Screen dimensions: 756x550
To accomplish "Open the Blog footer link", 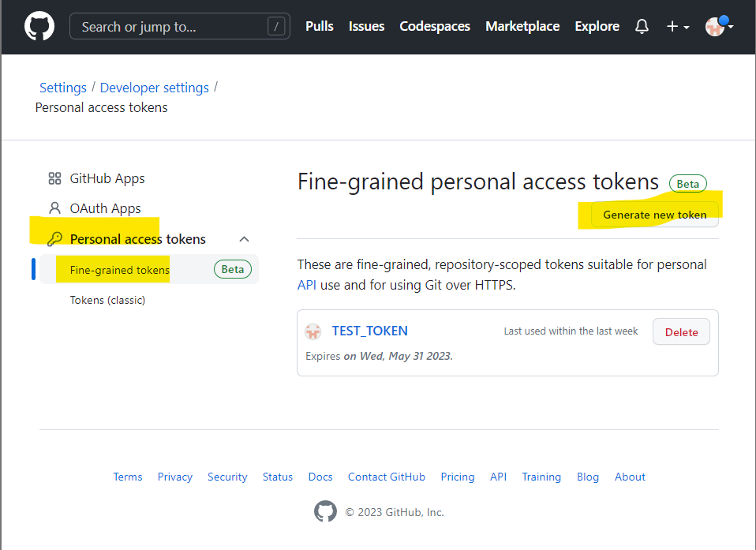I will pyautogui.click(x=588, y=477).
